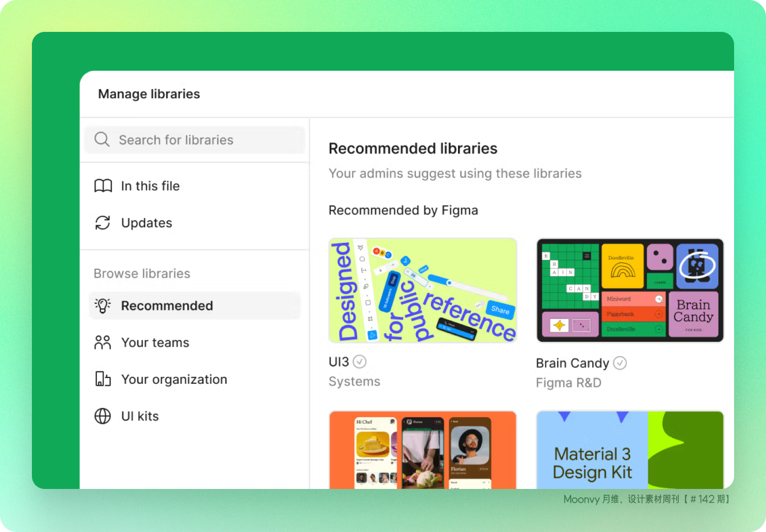Image resolution: width=766 pixels, height=532 pixels.
Task: Click the refresh icon beside Updates
Action: pos(103,223)
